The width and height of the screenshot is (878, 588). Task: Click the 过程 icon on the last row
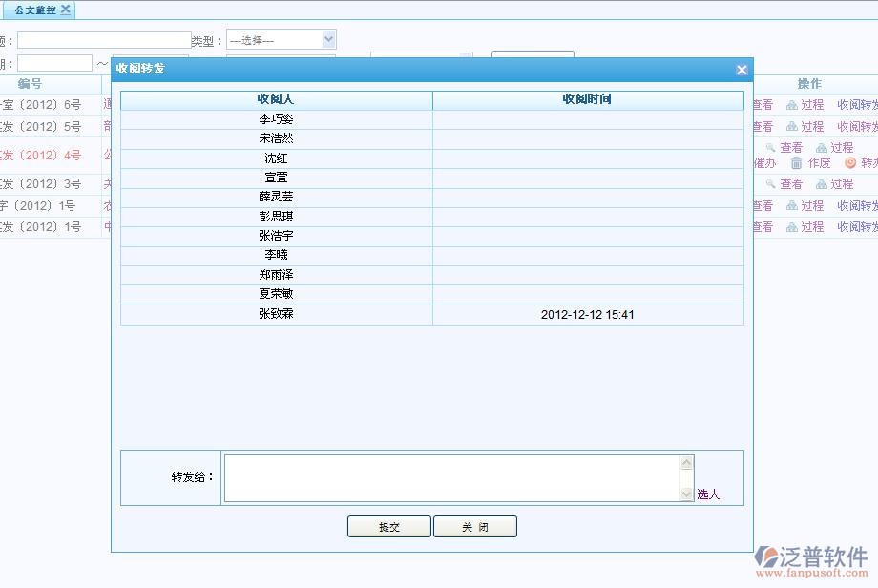tap(792, 227)
